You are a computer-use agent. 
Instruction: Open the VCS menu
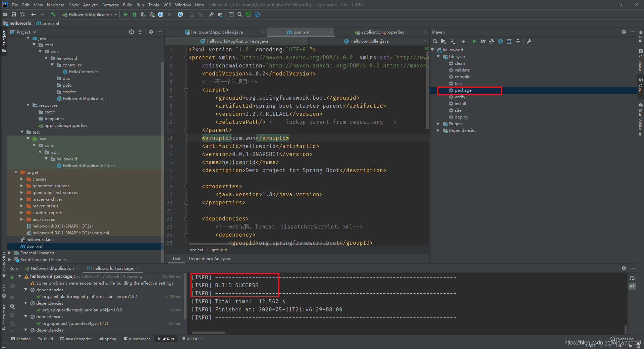pos(167,5)
